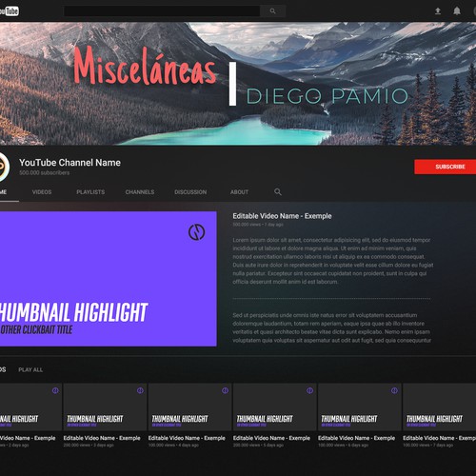Viewport: 476px width, 476px height.
Task: Click the logo icon on purple featured thumbnail
Action: coord(196,232)
